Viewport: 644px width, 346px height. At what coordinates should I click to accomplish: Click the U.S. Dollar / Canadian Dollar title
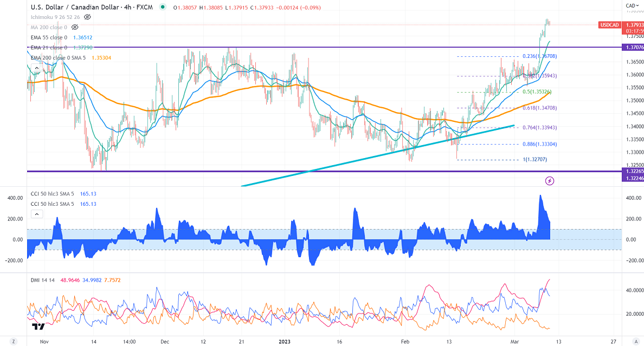(76, 8)
